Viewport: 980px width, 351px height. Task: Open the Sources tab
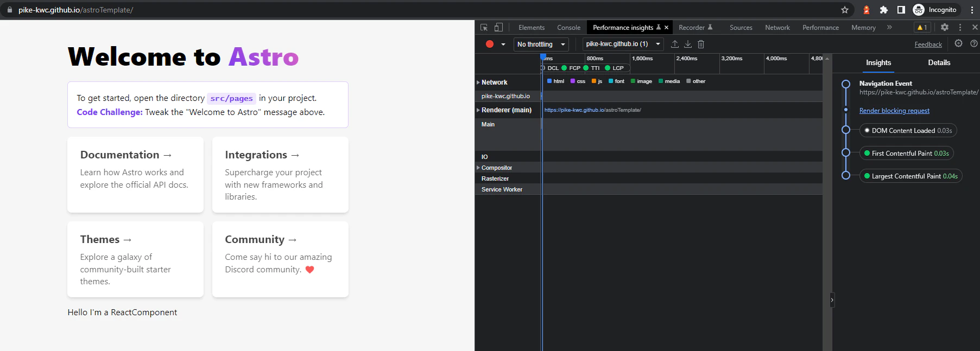pos(741,28)
